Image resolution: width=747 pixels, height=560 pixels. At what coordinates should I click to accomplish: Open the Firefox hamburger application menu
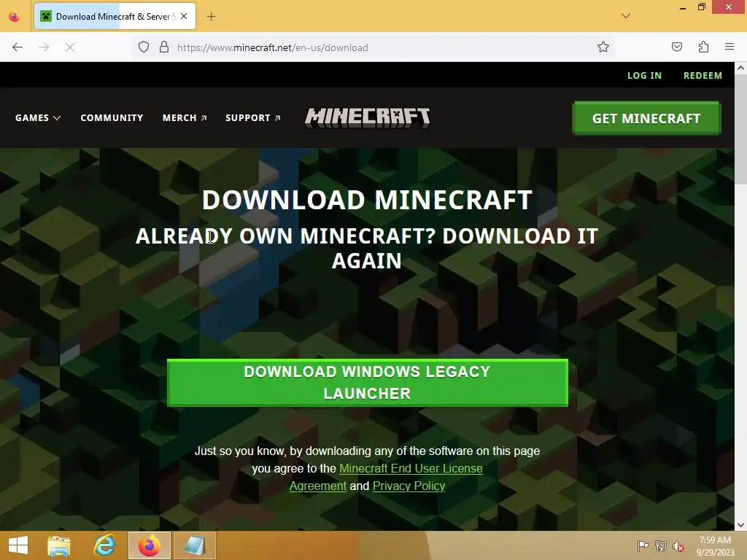pos(729,47)
